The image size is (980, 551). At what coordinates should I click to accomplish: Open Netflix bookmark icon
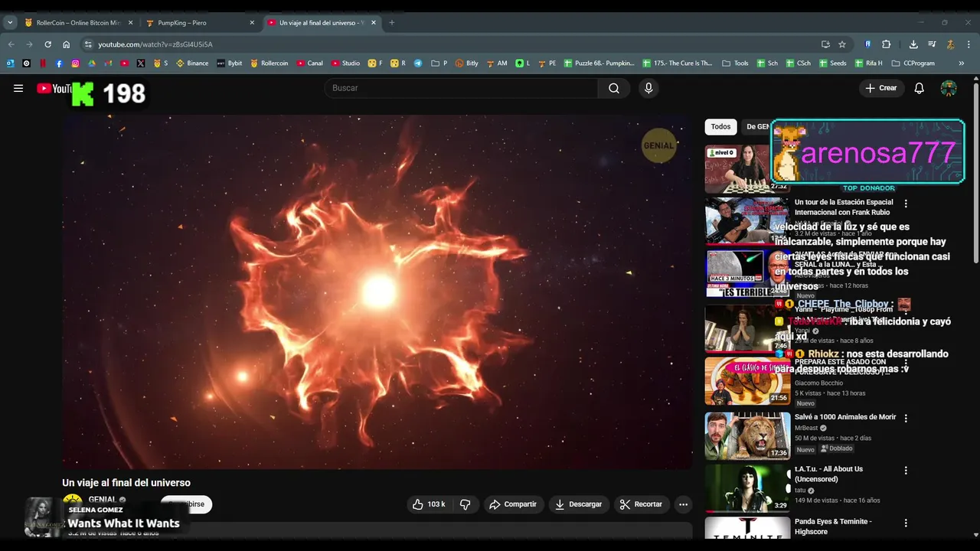click(x=43, y=64)
